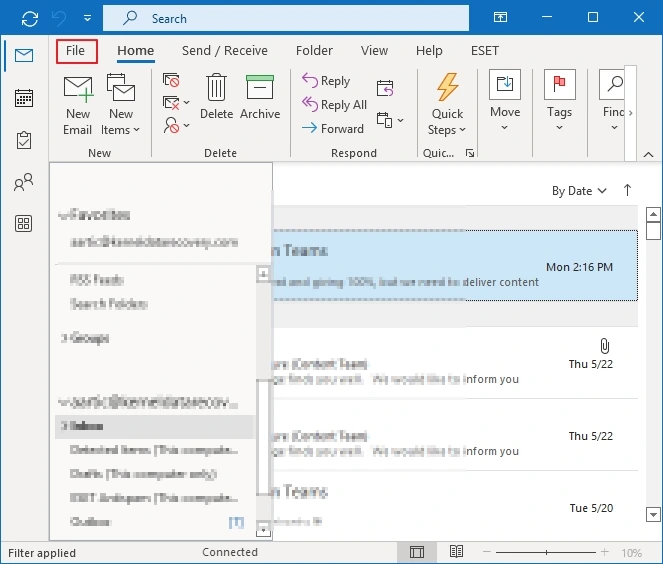Click the zoom in plus button
The width and height of the screenshot is (663, 564).
click(x=605, y=552)
